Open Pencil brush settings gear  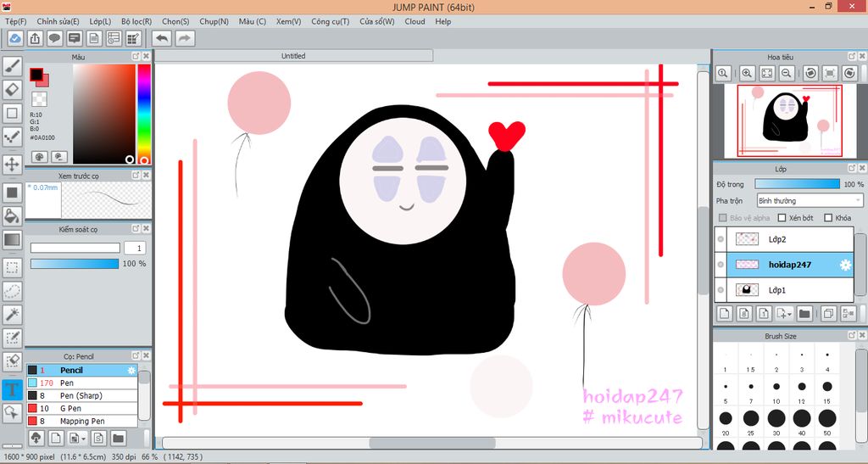[x=131, y=371]
